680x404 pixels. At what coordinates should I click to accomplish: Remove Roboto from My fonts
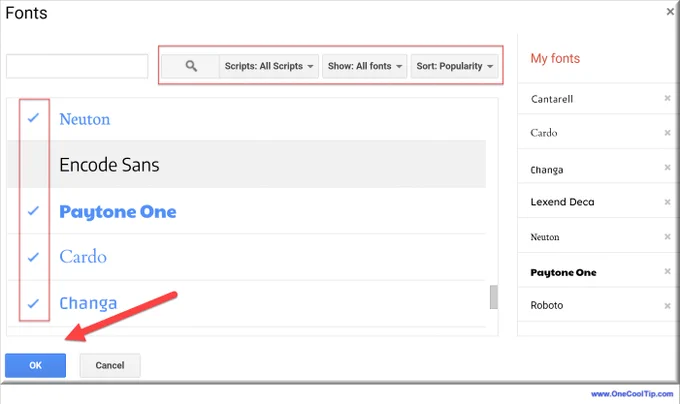click(667, 306)
